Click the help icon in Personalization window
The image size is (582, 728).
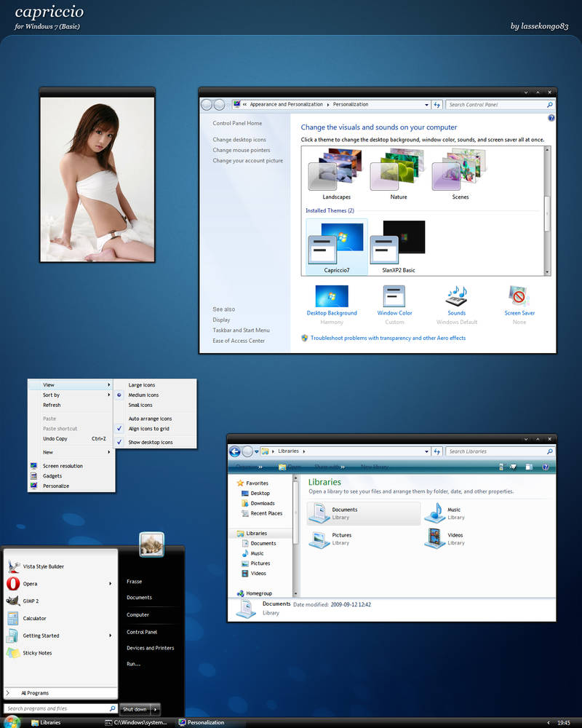[x=551, y=118]
